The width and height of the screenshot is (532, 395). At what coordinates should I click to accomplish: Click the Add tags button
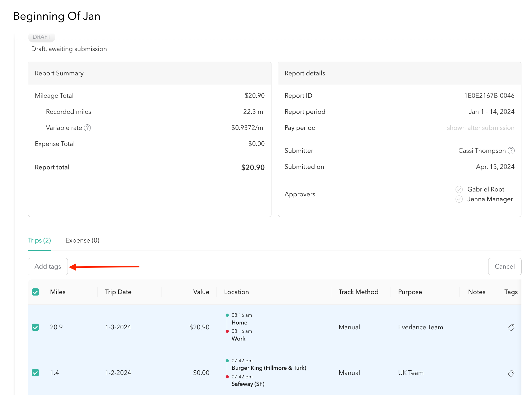point(48,266)
